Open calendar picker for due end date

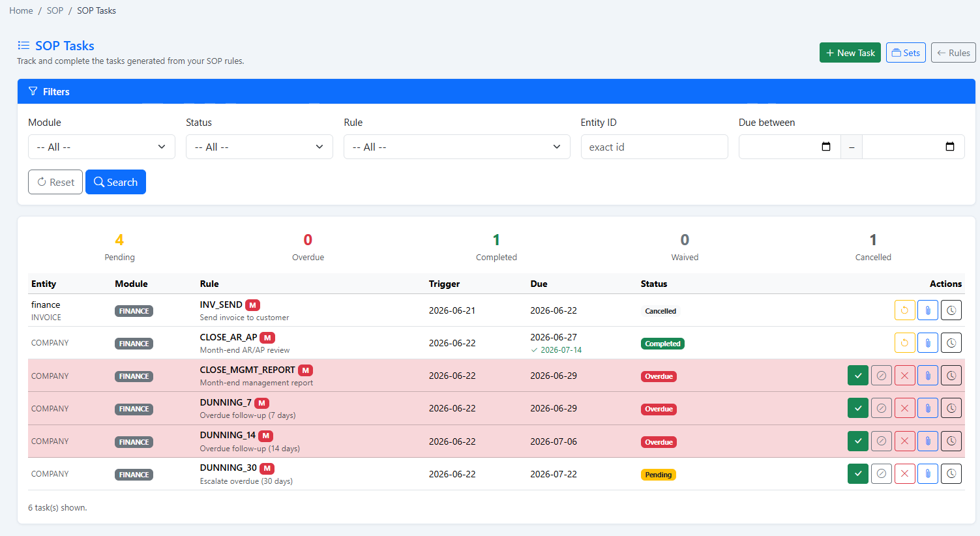click(x=950, y=147)
